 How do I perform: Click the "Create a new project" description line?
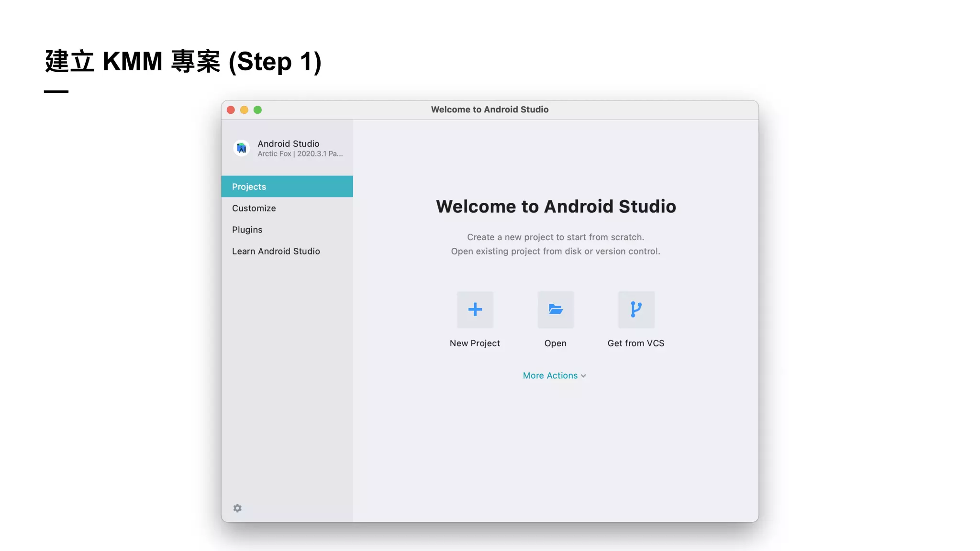556,237
